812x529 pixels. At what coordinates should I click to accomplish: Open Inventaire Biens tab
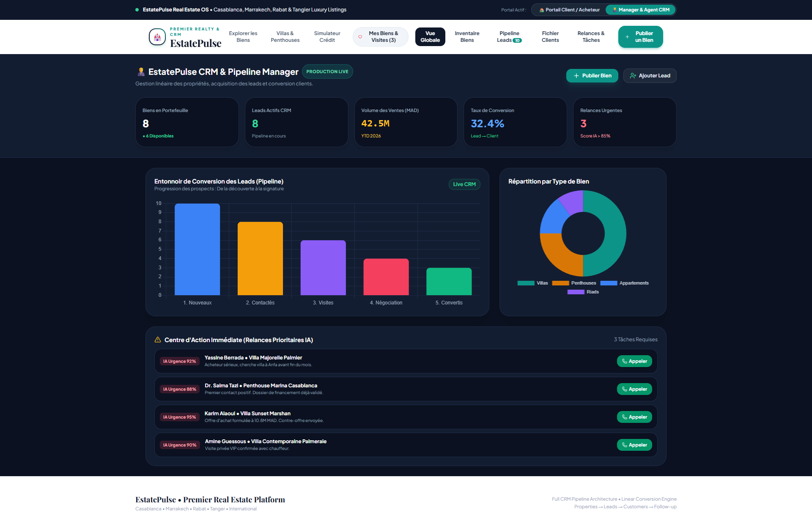click(467, 37)
